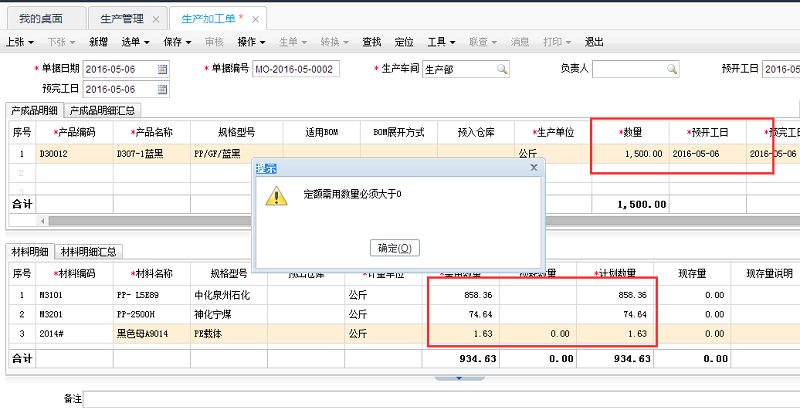Image resolution: width=800 pixels, height=410 pixels.
Task: Close the 提示 dialog with X
Action: click(x=533, y=169)
